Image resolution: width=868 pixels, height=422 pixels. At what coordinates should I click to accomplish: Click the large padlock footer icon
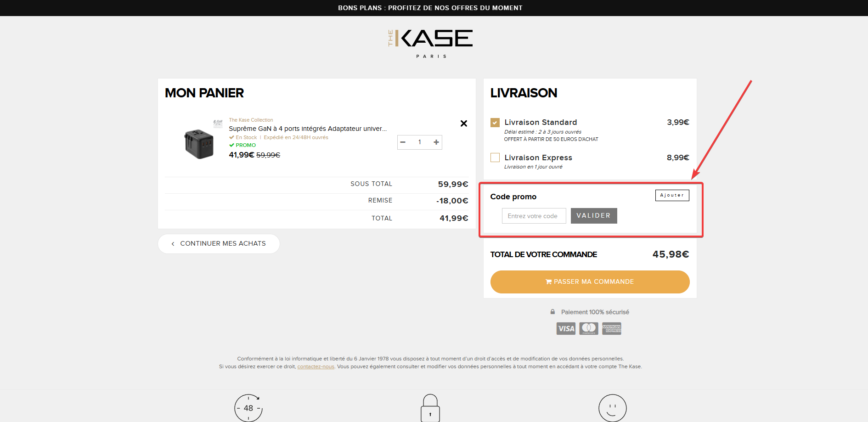430,408
